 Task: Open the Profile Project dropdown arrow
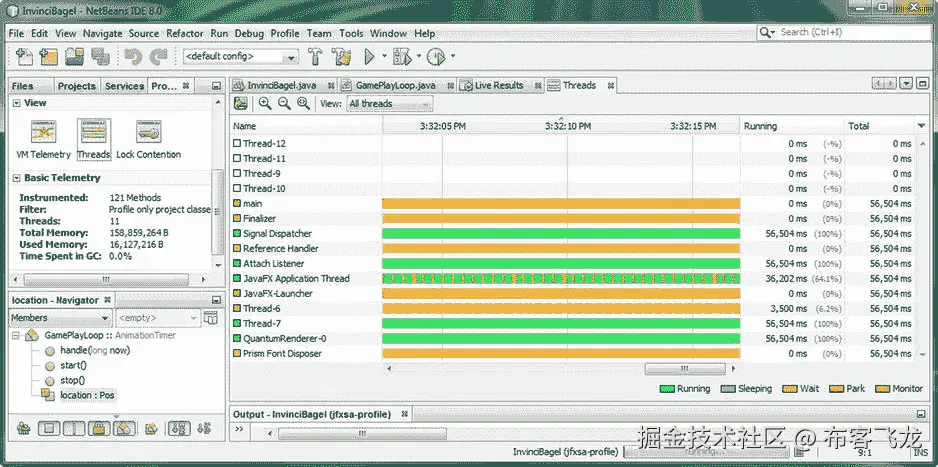point(453,56)
